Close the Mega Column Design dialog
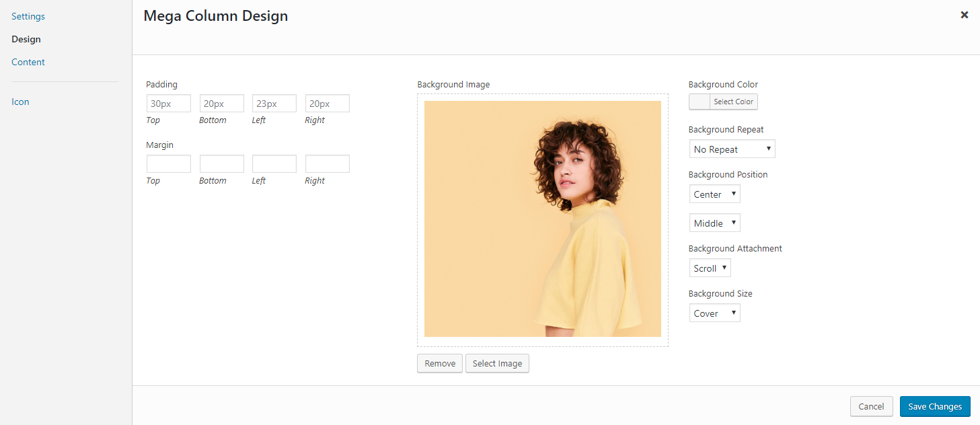The image size is (980, 425). coord(964,15)
